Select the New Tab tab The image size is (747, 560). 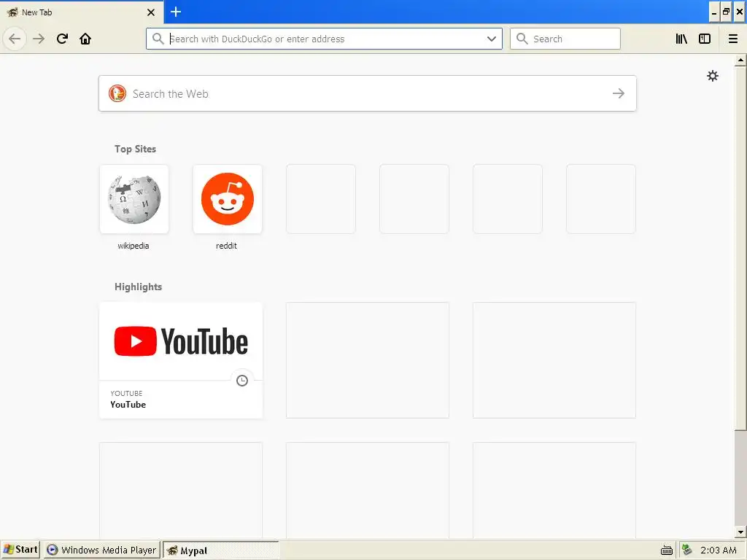(82, 12)
